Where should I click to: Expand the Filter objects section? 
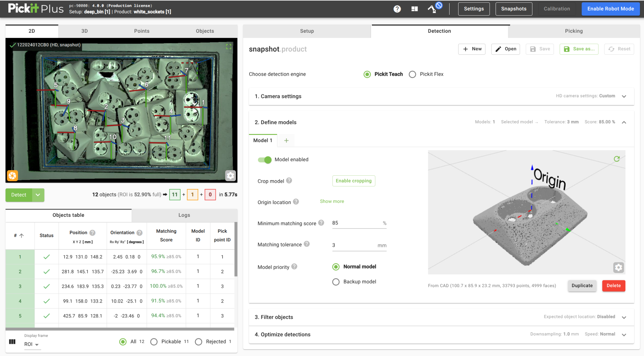click(x=624, y=317)
